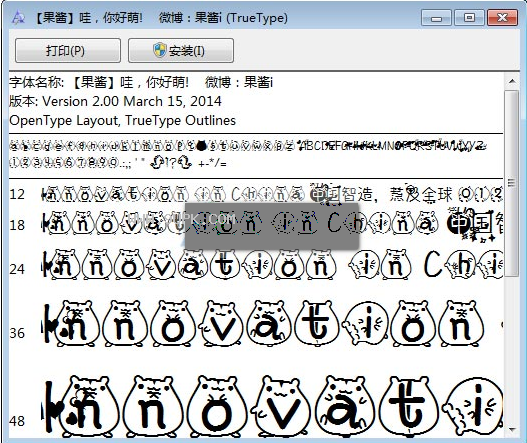Click the scrollbar down arrow
This screenshot has width=527, height=443.
point(512,430)
